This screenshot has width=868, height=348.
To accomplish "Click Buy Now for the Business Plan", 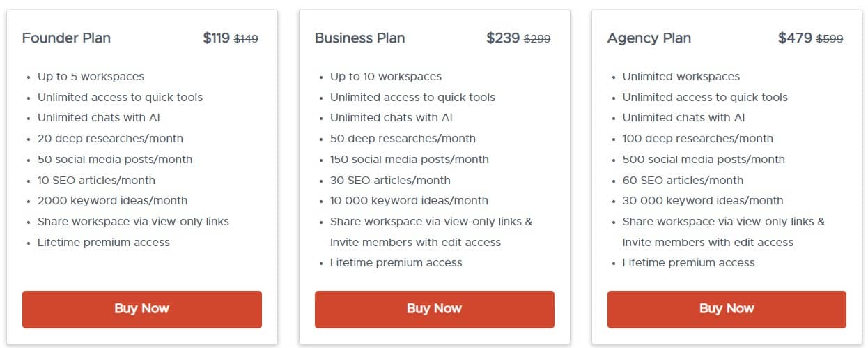I will (x=434, y=309).
